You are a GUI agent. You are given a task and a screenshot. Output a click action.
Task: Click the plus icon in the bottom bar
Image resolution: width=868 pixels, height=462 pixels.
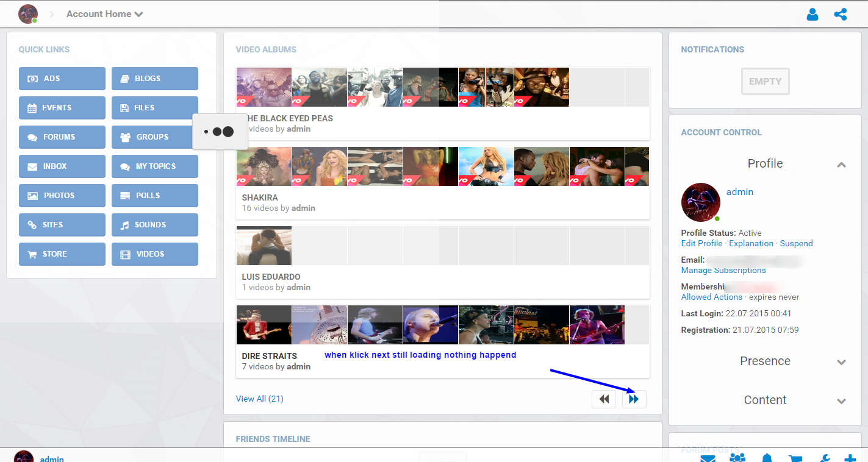coord(850,458)
